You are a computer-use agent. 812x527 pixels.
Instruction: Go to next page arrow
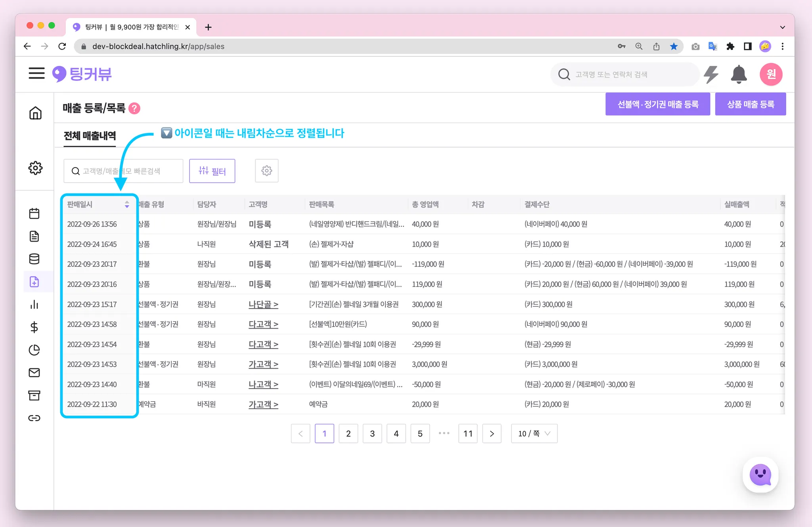(x=492, y=433)
